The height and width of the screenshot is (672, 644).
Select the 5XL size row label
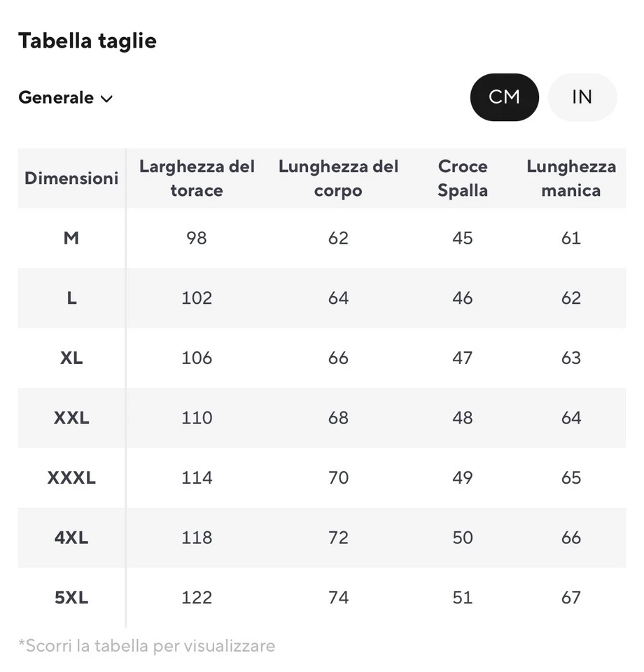71,598
